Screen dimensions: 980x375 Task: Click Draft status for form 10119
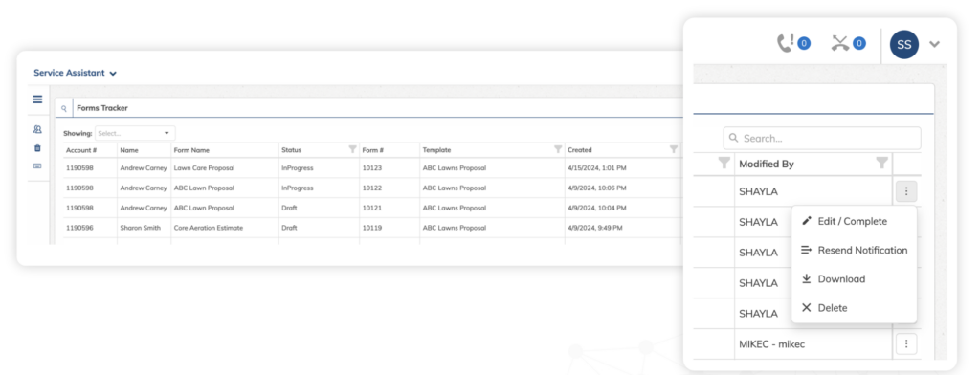289,228
